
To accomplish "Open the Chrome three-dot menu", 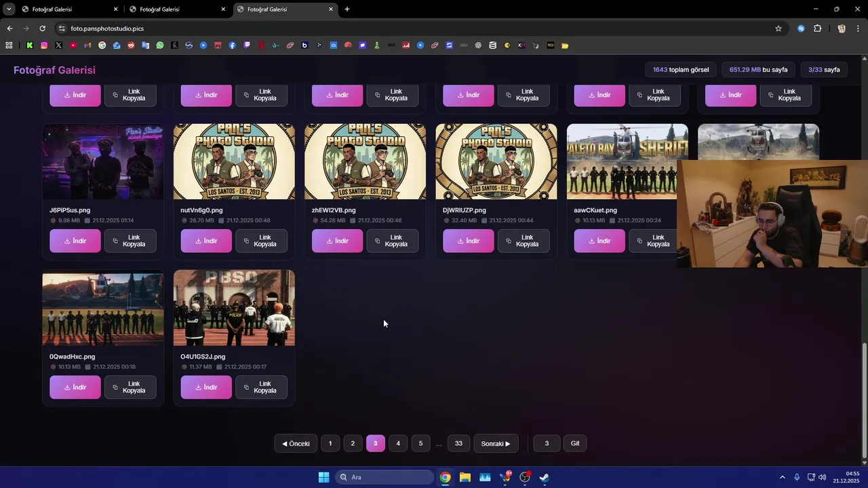I will tap(859, 28).
